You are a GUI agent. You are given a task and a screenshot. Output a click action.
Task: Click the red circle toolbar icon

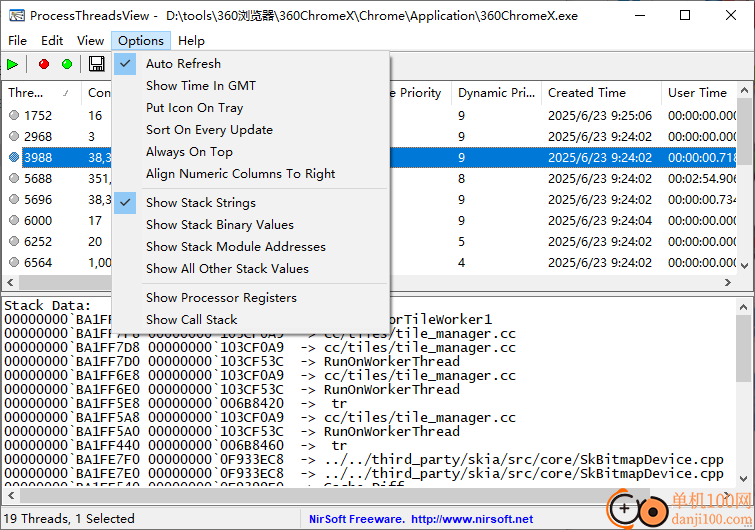click(x=44, y=64)
